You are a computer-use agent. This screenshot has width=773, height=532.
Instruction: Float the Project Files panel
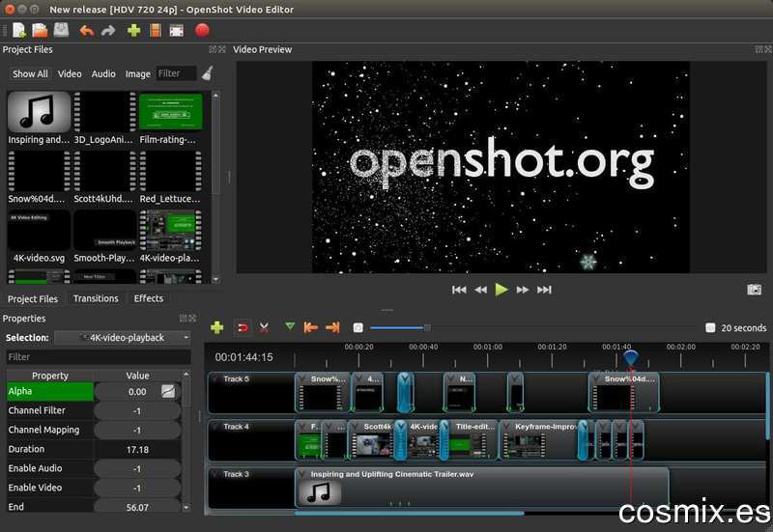[213, 49]
